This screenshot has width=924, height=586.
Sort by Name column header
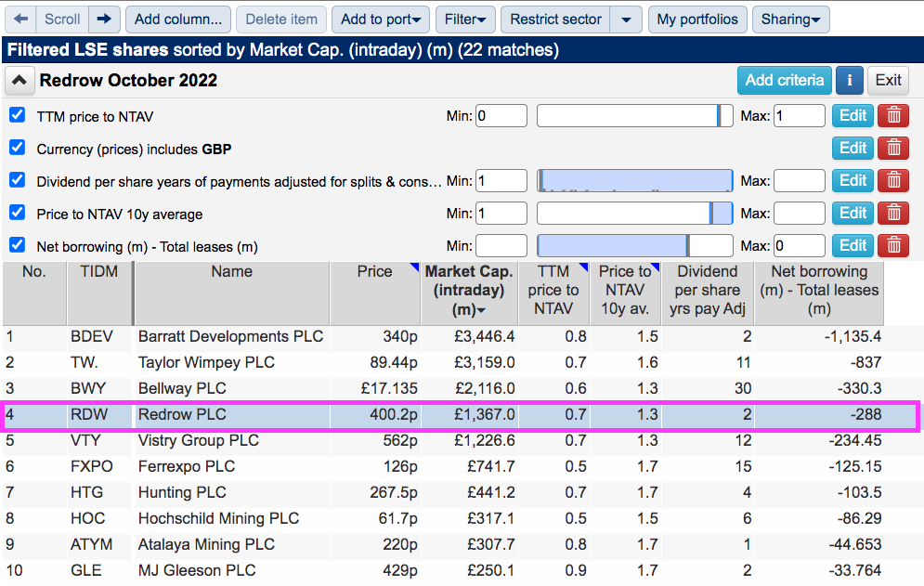[x=232, y=293]
